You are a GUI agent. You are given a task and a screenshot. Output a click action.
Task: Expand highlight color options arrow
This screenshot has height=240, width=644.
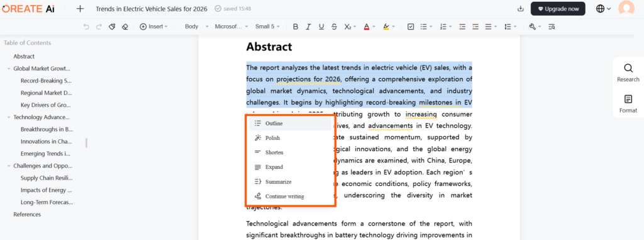tap(394, 26)
